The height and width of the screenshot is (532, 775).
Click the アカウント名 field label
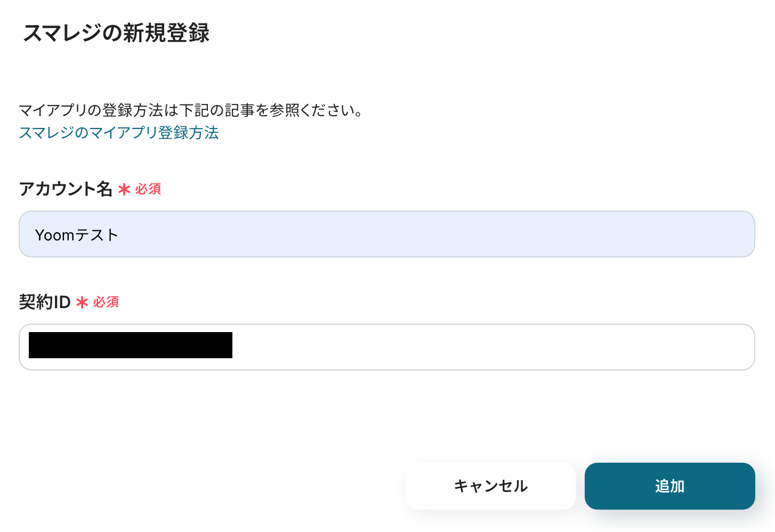tap(65, 189)
